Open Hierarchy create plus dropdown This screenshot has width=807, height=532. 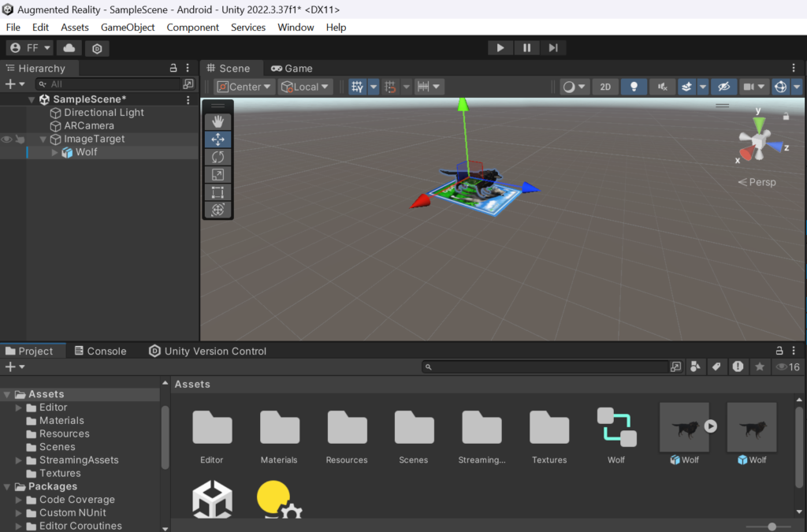[14, 84]
